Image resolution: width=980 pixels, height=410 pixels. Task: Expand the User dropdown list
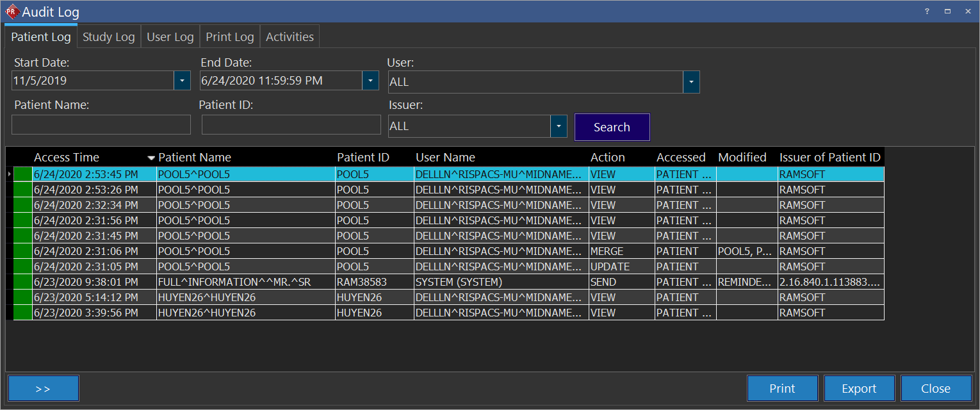click(x=691, y=82)
